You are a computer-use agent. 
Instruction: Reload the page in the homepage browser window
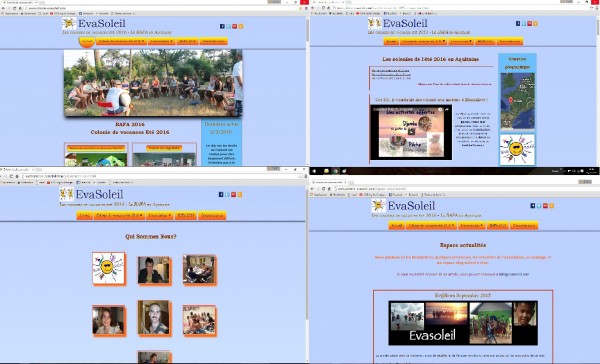[15, 8]
